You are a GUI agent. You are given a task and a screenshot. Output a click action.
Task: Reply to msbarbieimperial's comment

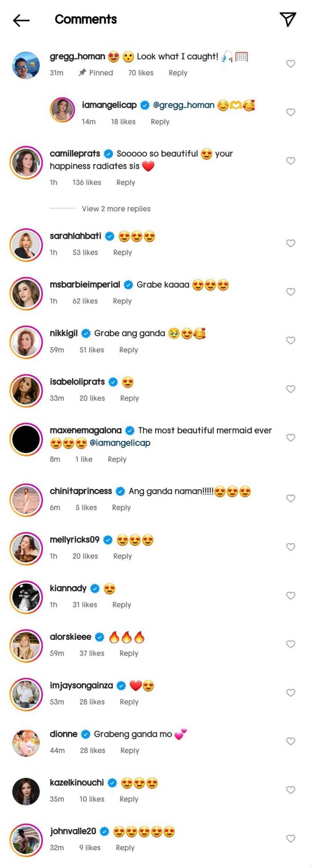pyautogui.click(x=122, y=301)
